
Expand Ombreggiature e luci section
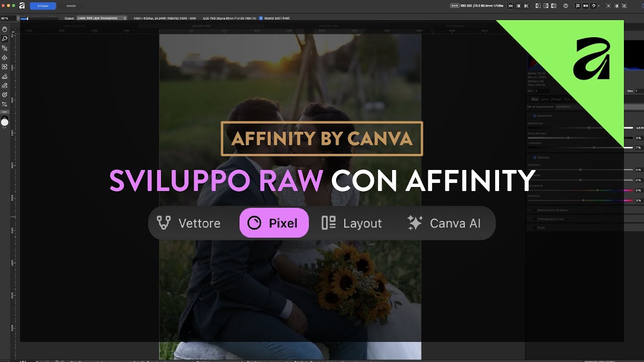tap(529, 219)
